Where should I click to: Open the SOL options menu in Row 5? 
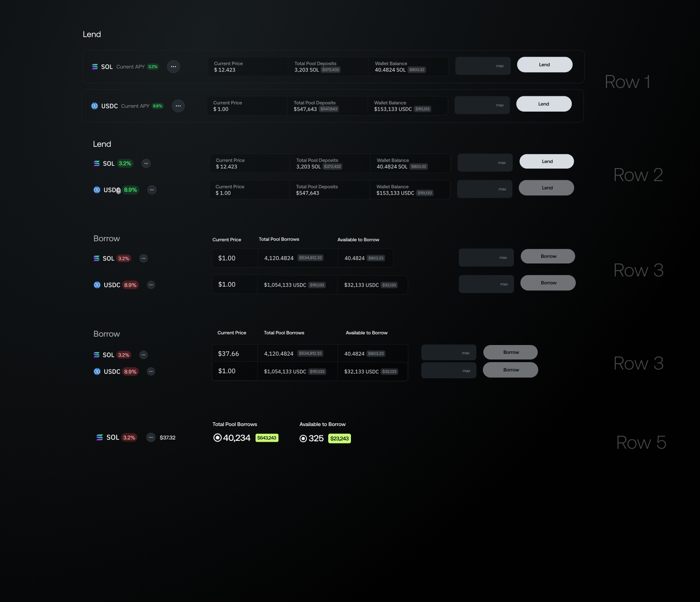[151, 437]
